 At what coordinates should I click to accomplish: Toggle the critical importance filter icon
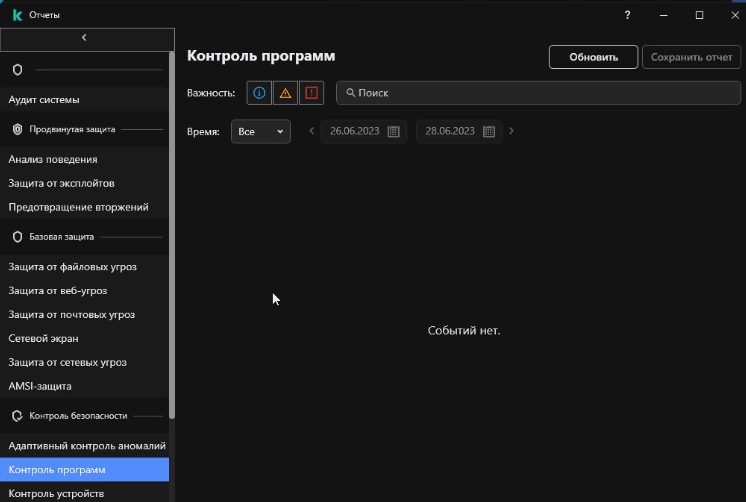tap(311, 93)
